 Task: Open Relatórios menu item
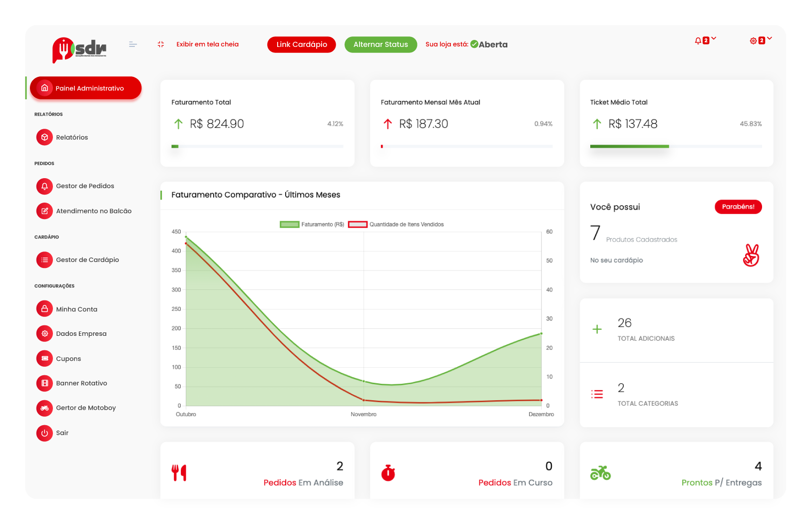coord(62,137)
